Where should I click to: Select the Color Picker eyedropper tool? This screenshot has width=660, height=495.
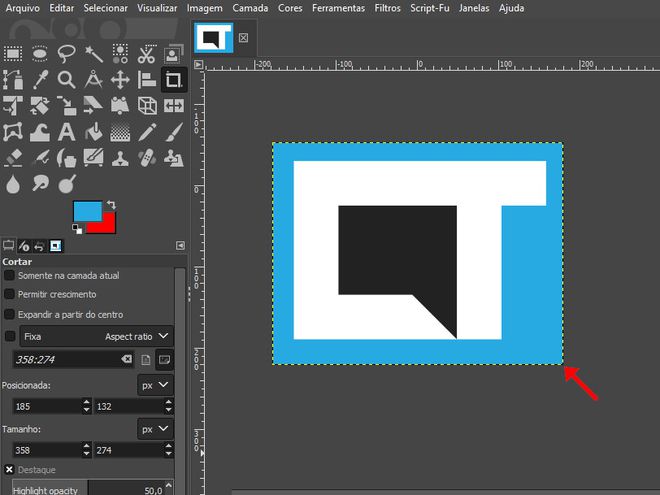click(40, 80)
